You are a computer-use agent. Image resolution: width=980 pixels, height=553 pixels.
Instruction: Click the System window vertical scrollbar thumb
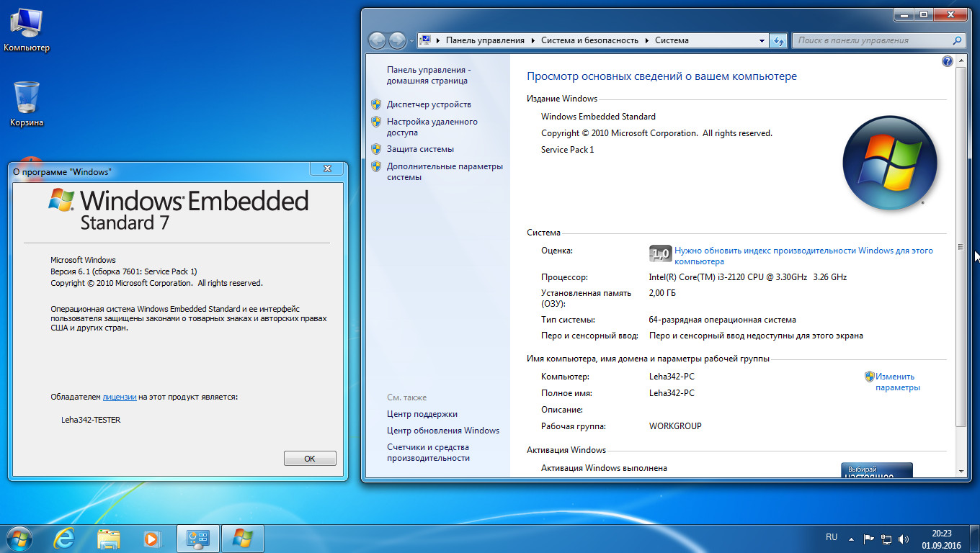tap(960, 247)
